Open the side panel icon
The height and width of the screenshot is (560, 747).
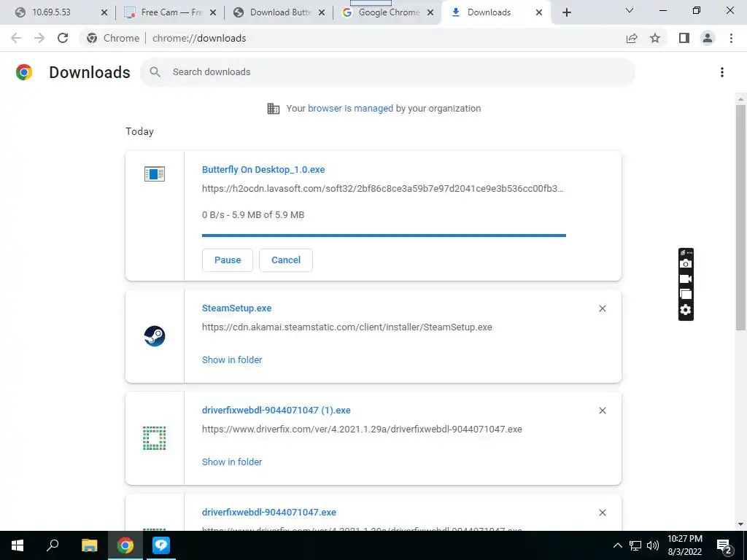[x=684, y=38]
